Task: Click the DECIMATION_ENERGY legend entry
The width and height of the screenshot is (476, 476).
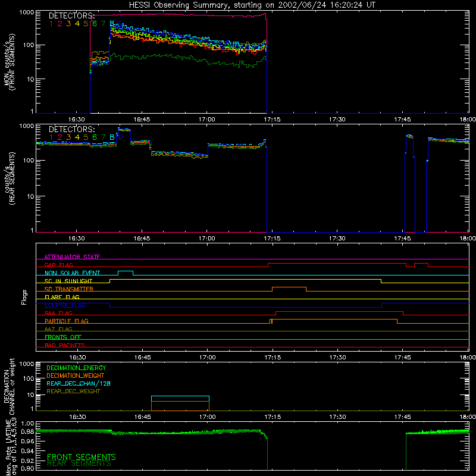Action: (x=76, y=368)
